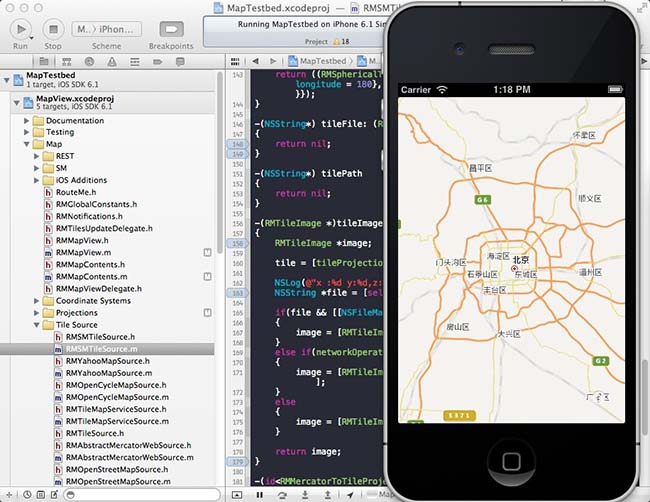Click the Run button in Xcode toolbar
This screenshot has width=650, height=502.
pos(21,29)
